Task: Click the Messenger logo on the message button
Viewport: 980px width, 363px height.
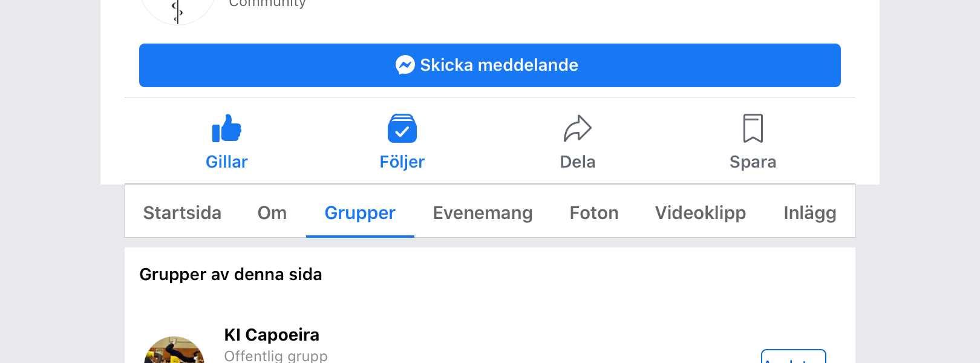Action: point(405,65)
